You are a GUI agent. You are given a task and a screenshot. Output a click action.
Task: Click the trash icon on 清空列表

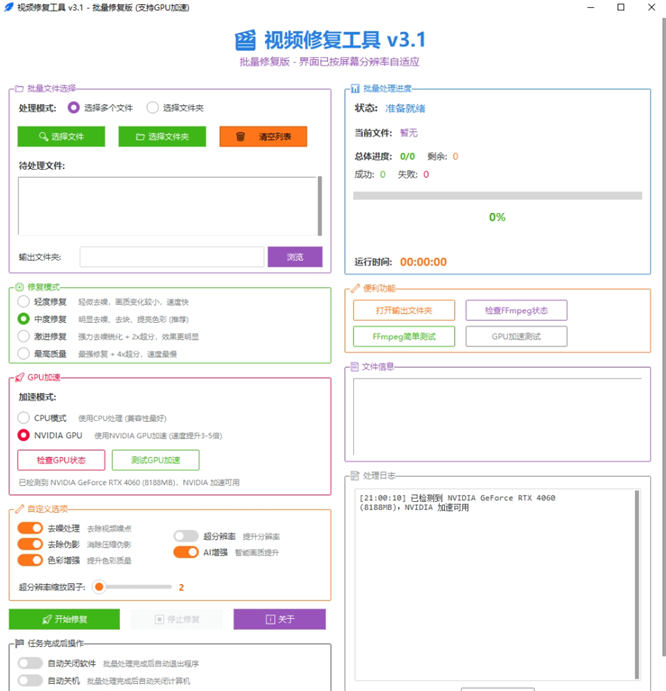coord(240,137)
